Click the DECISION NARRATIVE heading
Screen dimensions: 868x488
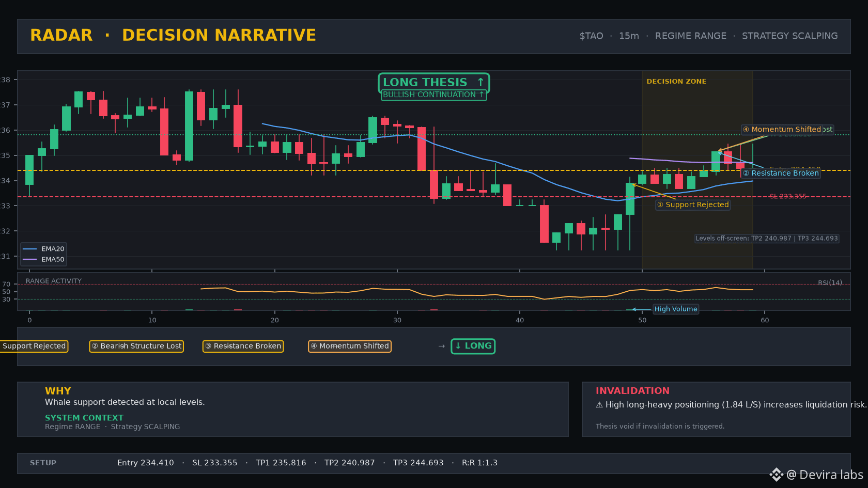219,35
